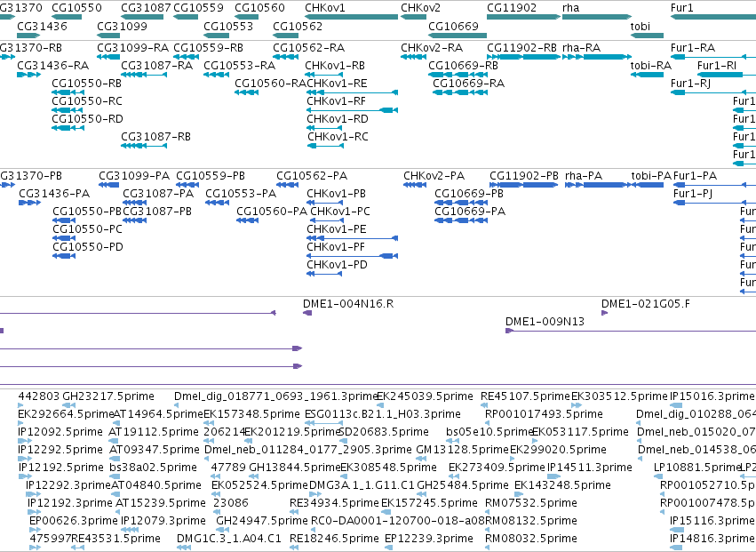Screen dimensions: 756x552
Task: Click the rha gene label
Action: pos(571,8)
